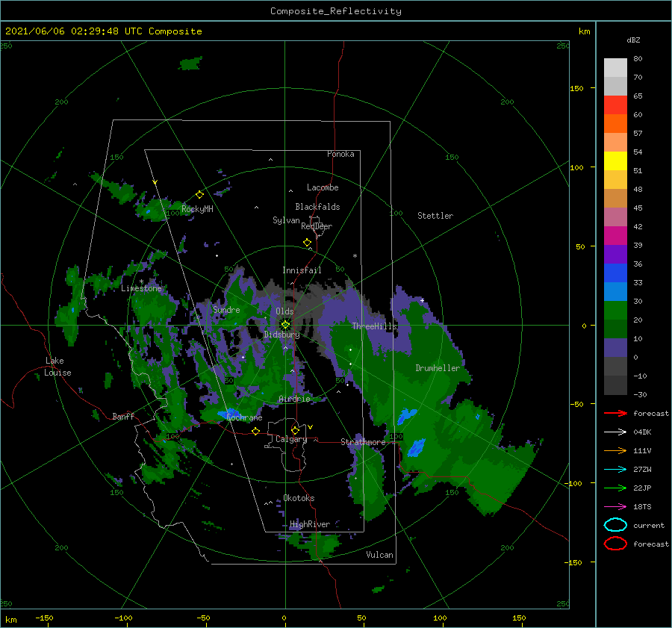
Task: Click the magenta 18TS arrow icon
Action: [615, 507]
